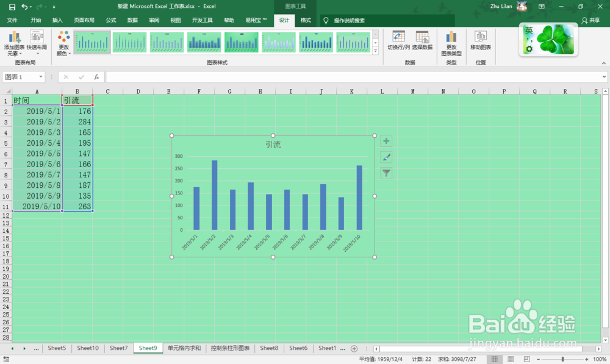Select the seventh chart style thumbnail

(x=316, y=43)
